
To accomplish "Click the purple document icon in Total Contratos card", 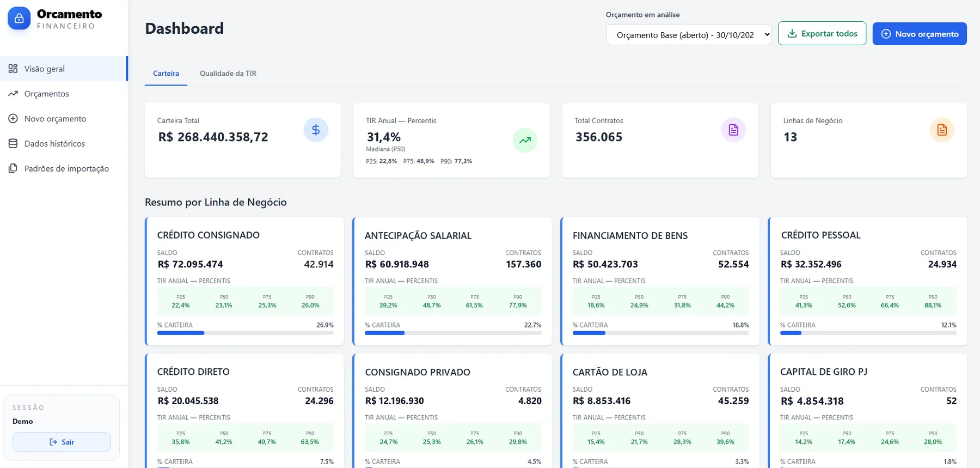I will tap(733, 130).
